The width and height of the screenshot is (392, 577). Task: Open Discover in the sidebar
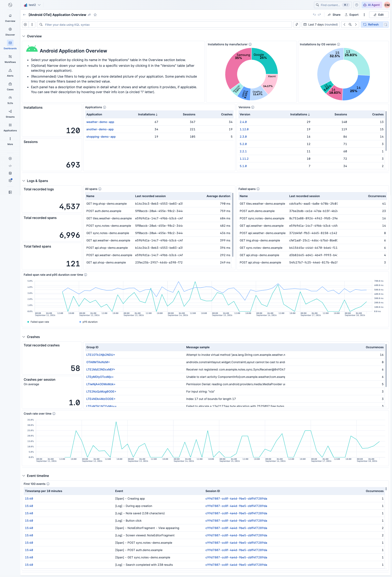pyautogui.click(x=10, y=31)
